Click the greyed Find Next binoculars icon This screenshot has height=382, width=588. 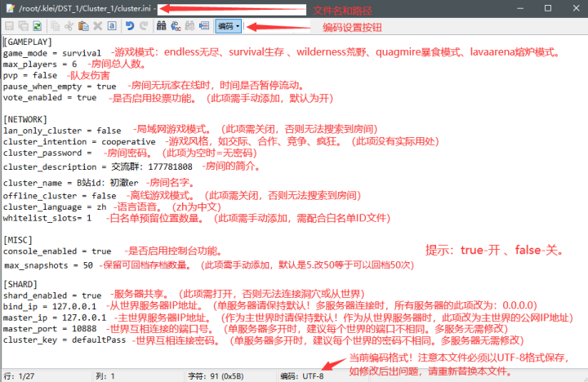tap(189, 26)
